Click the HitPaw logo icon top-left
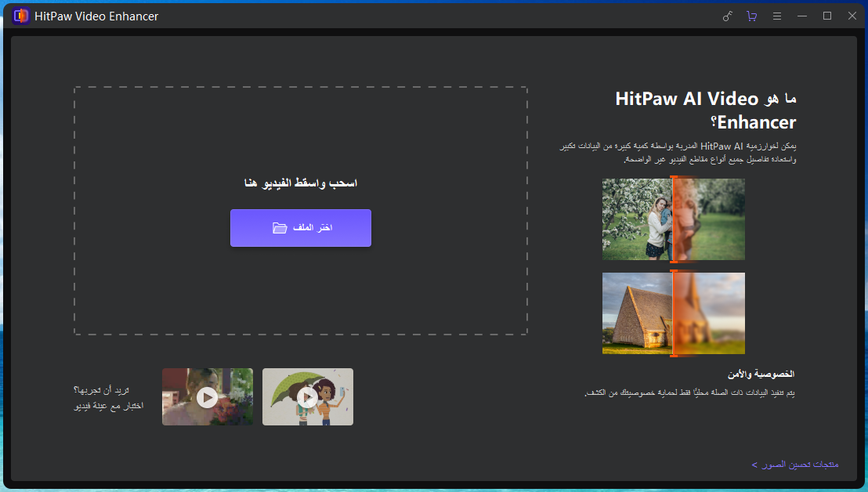Viewport: 868px width, 492px height. coord(20,16)
